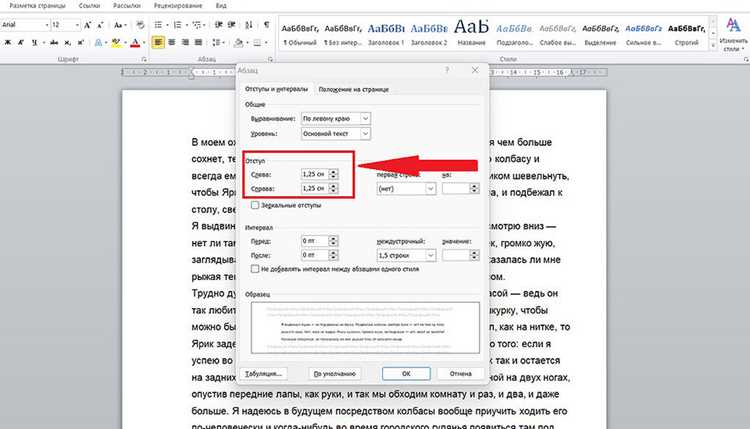The height and width of the screenshot is (429, 750).
Task: Click the Отмена button
Action: pyautogui.click(x=461, y=374)
